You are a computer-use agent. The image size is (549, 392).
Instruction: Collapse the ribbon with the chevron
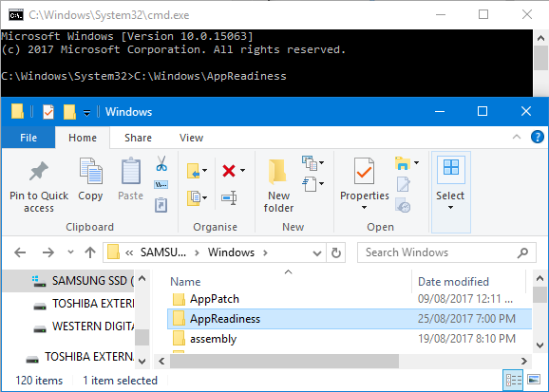coord(517,137)
